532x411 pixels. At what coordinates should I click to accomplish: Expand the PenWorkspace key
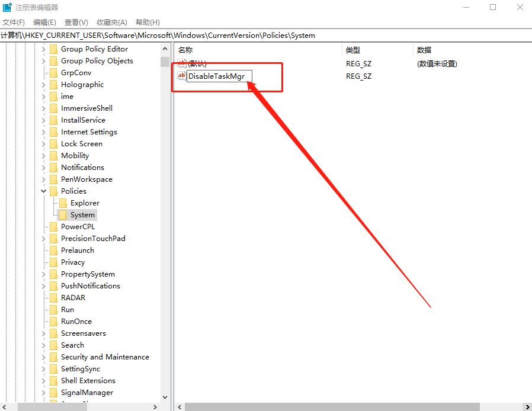pyautogui.click(x=43, y=179)
